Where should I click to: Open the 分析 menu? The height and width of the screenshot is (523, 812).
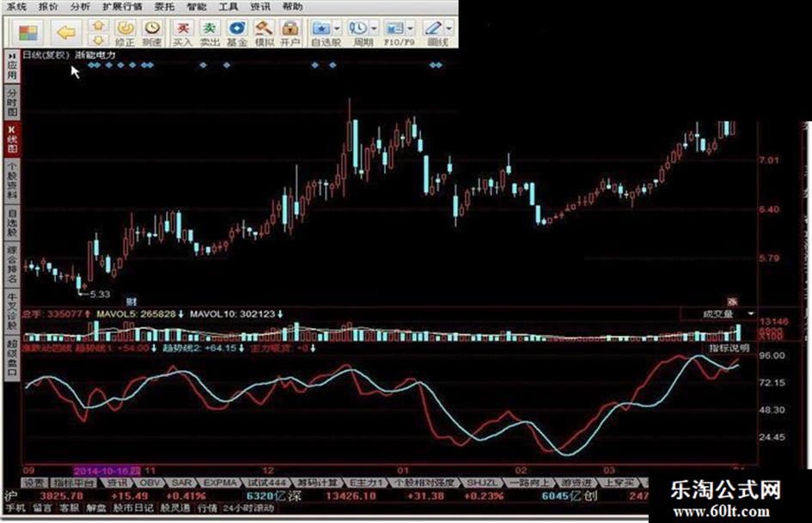pyautogui.click(x=80, y=7)
